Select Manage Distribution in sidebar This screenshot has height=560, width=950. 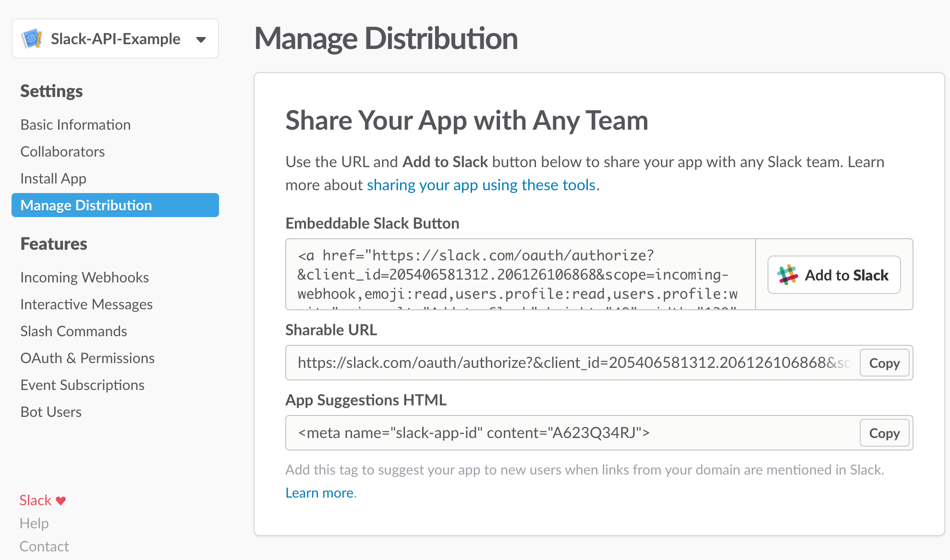(115, 205)
